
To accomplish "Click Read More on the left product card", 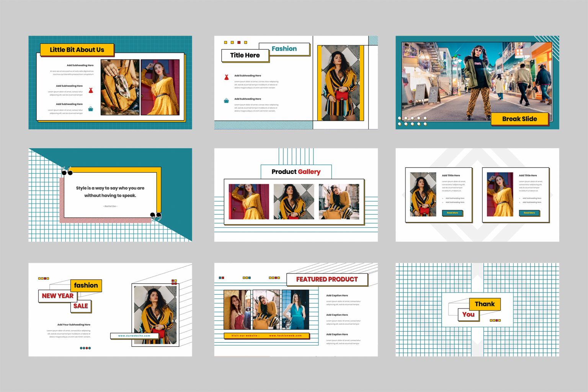I will tap(453, 213).
